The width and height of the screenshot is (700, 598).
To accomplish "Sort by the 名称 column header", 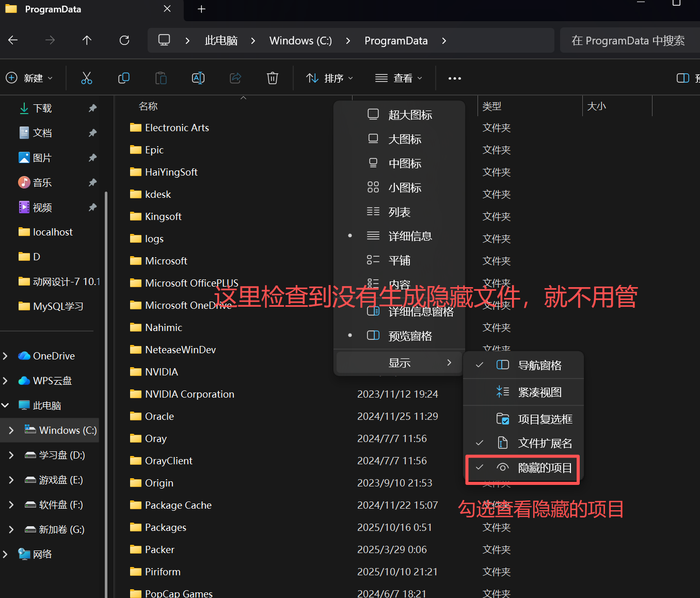I will [148, 106].
